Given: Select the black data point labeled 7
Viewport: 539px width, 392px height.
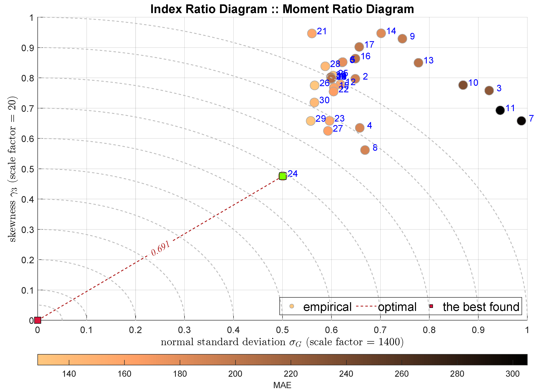Looking at the screenshot, I should (x=521, y=121).
